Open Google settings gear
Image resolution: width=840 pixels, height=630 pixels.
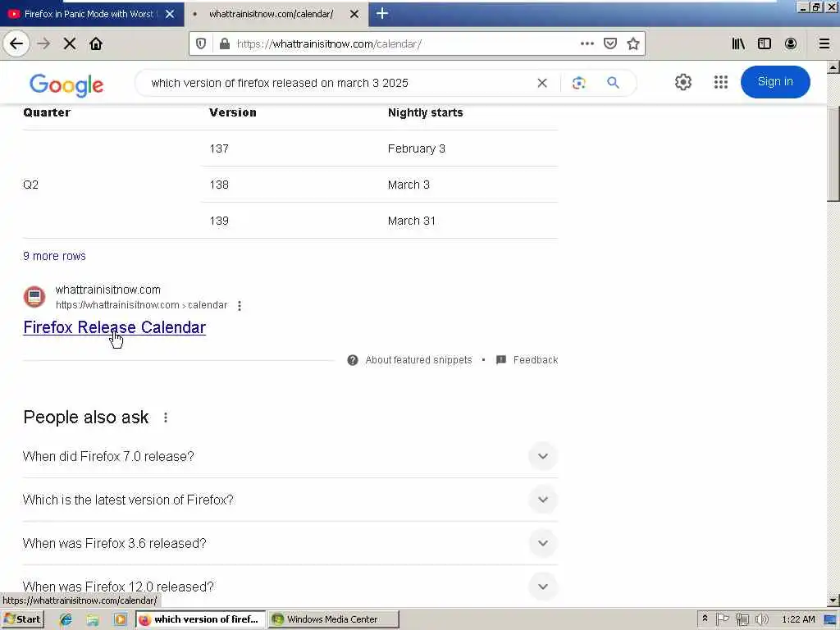[683, 82]
